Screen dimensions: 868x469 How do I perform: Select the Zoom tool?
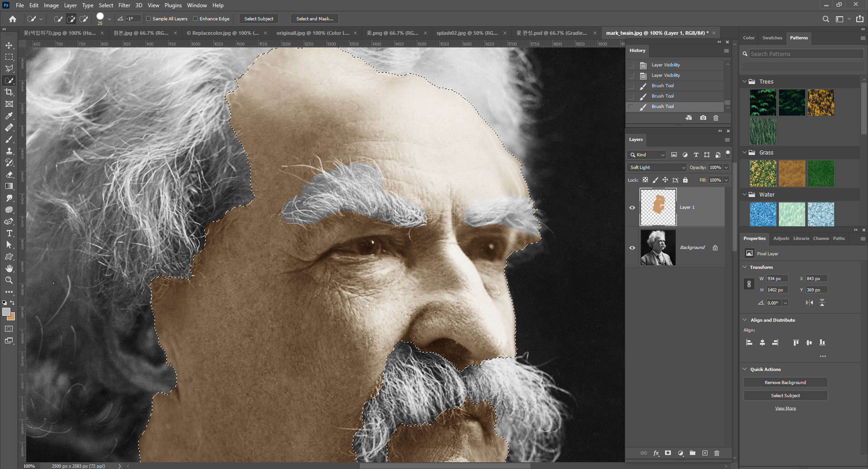pyautogui.click(x=9, y=280)
